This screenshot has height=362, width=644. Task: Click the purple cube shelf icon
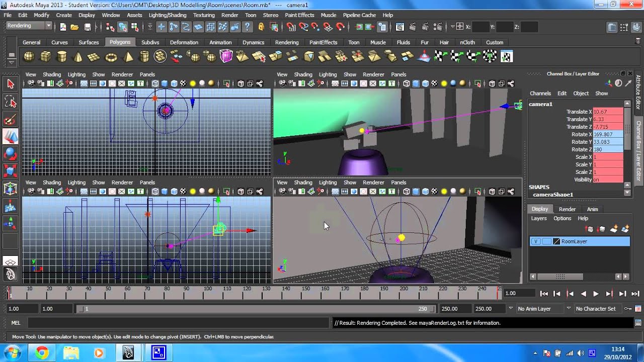click(x=226, y=56)
